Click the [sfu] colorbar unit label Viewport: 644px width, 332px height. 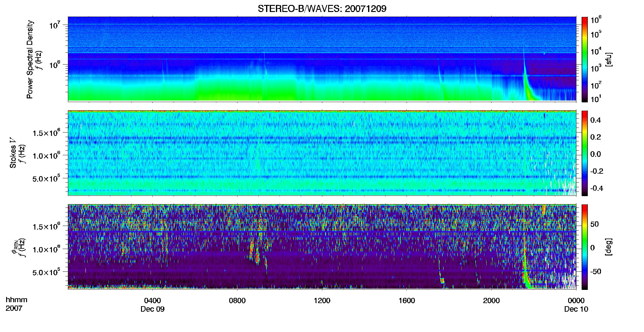click(x=609, y=59)
